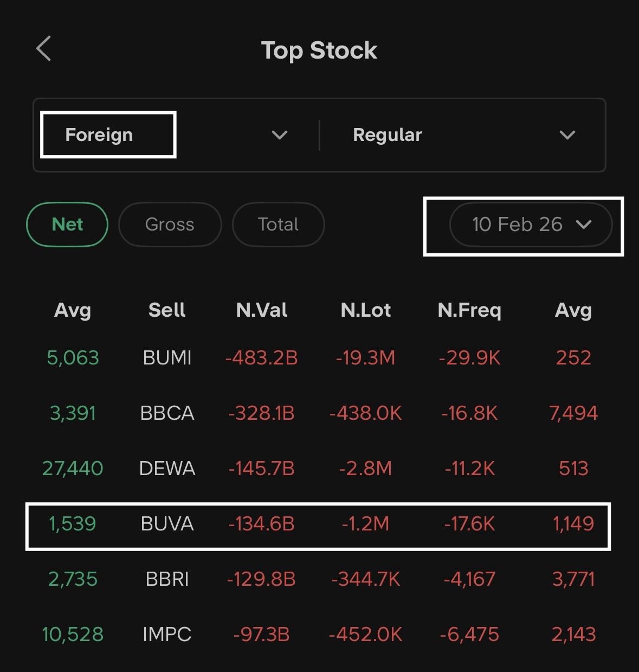
Task: Select the IMPC stock ticker
Action: point(167,635)
